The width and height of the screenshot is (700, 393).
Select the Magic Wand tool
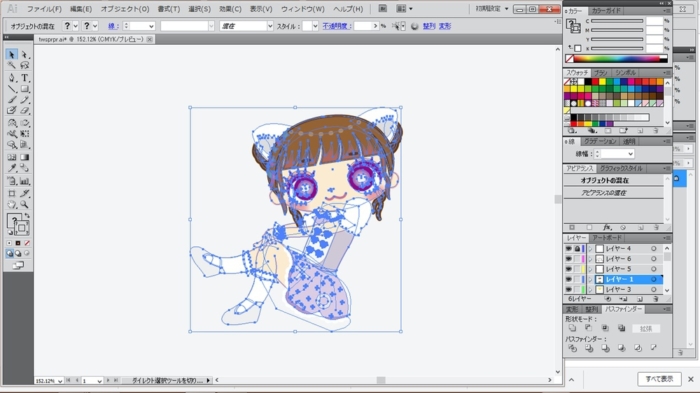pyautogui.click(x=12, y=66)
